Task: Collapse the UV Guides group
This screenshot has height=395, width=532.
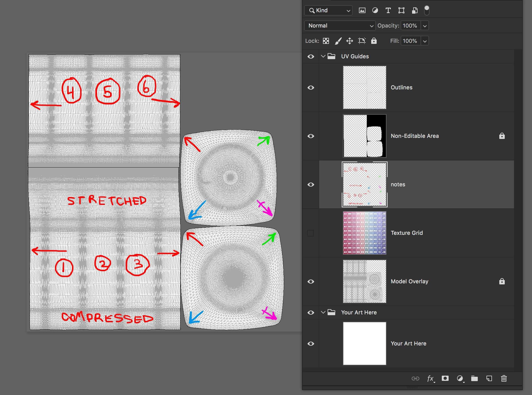Action: coord(323,56)
